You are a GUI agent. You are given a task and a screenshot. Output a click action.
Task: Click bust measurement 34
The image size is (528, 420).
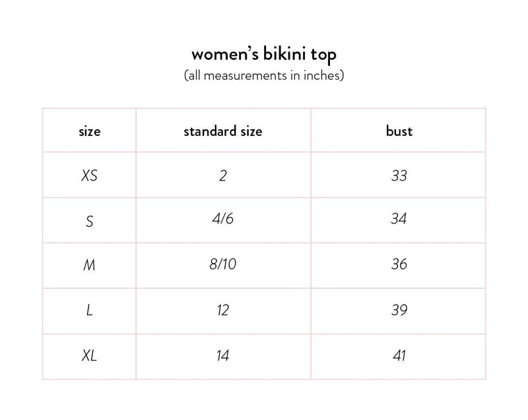click(399, 220)
